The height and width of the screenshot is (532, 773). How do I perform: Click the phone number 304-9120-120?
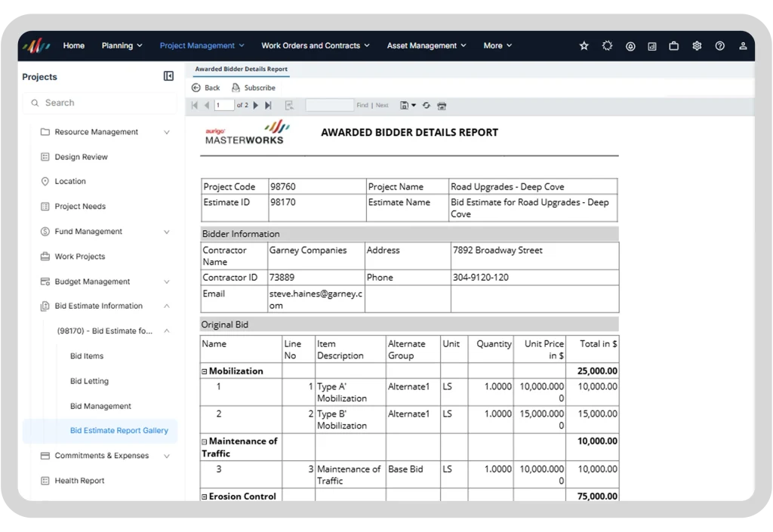[481, 278]
